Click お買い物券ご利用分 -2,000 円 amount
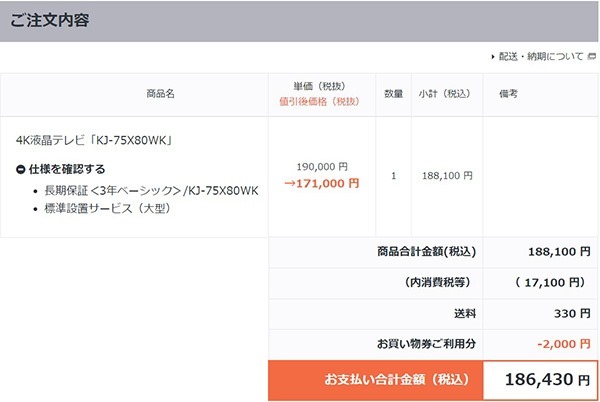600x402 pixels. [x=562, y=344]
